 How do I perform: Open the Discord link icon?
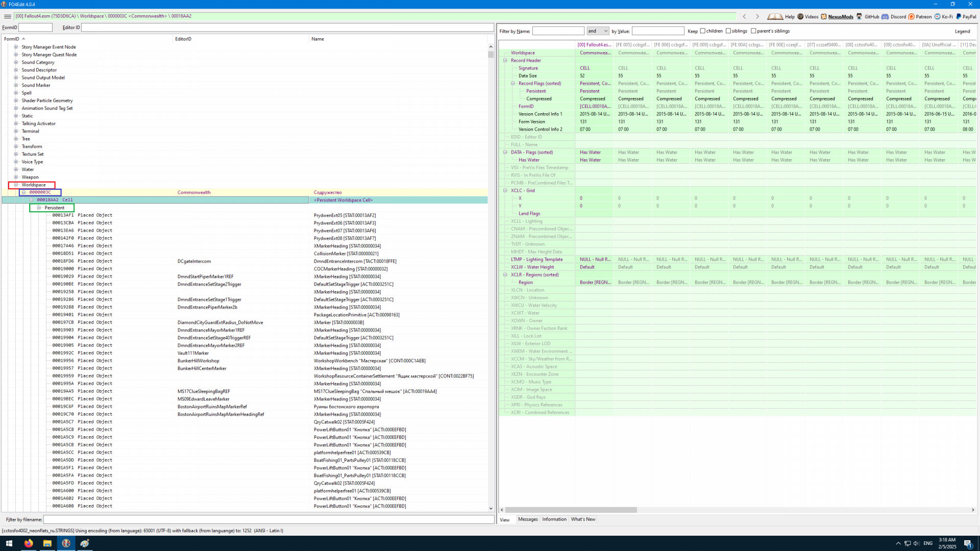pyautogui.click(x=886, y=16)
